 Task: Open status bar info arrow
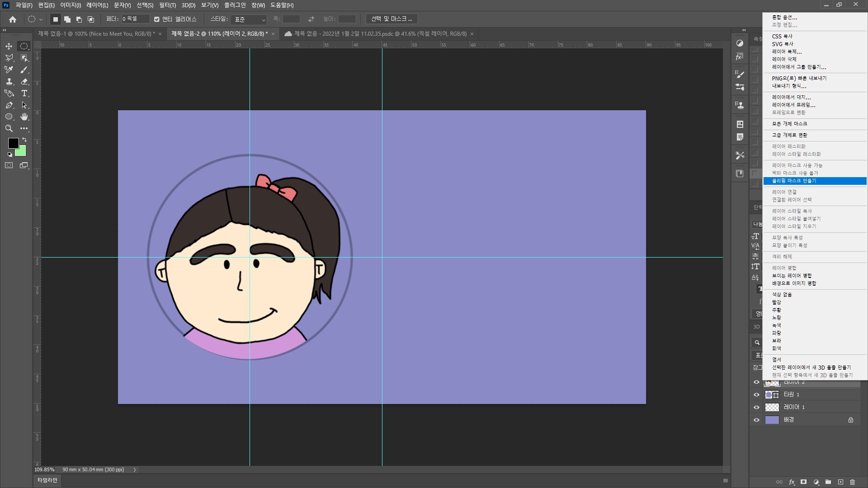coord(135,469)
